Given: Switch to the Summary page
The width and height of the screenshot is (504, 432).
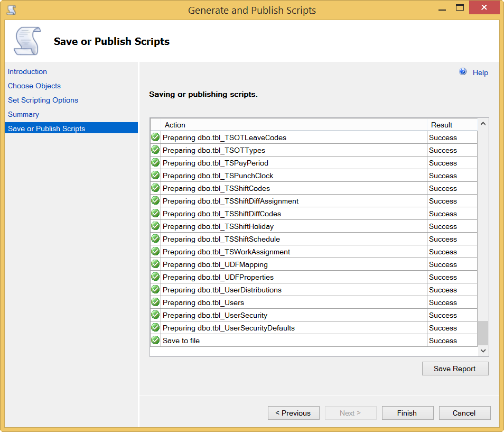Looking at the screenshot, I should tap(23, 115).
